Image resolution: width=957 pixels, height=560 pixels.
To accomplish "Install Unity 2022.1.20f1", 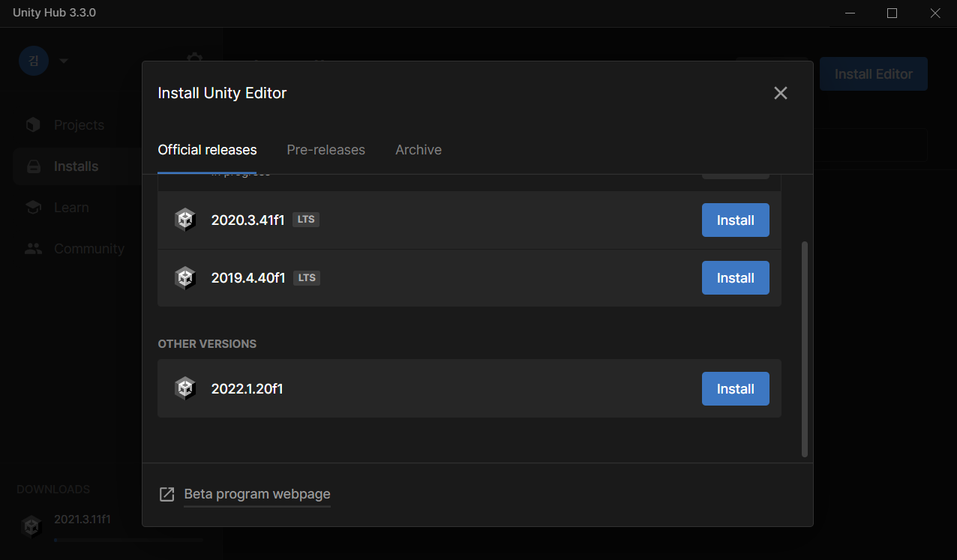I will point(735,388).
